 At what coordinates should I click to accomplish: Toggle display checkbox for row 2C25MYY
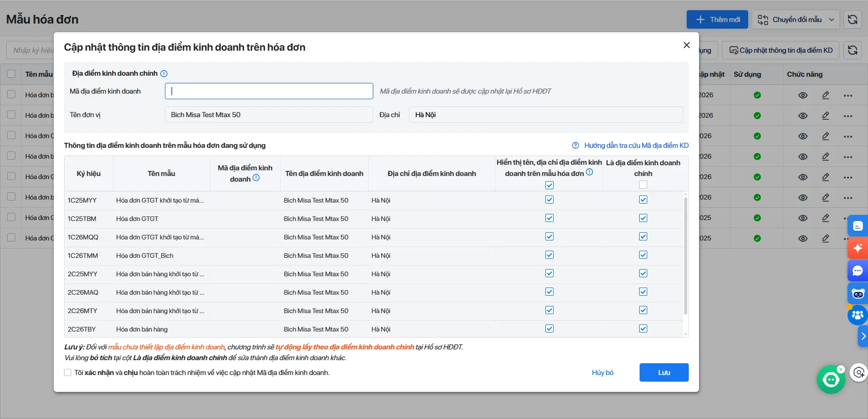[x=549, y=273]
